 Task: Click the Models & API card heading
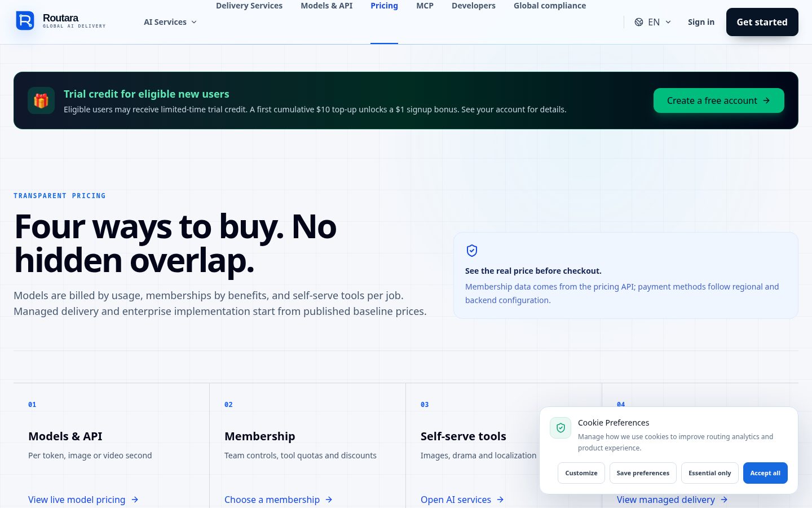[65, 436]
